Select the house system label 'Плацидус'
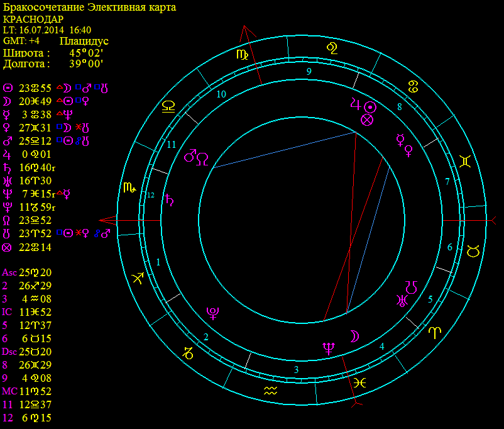504x429 pixels. click(x=84, y=41)
